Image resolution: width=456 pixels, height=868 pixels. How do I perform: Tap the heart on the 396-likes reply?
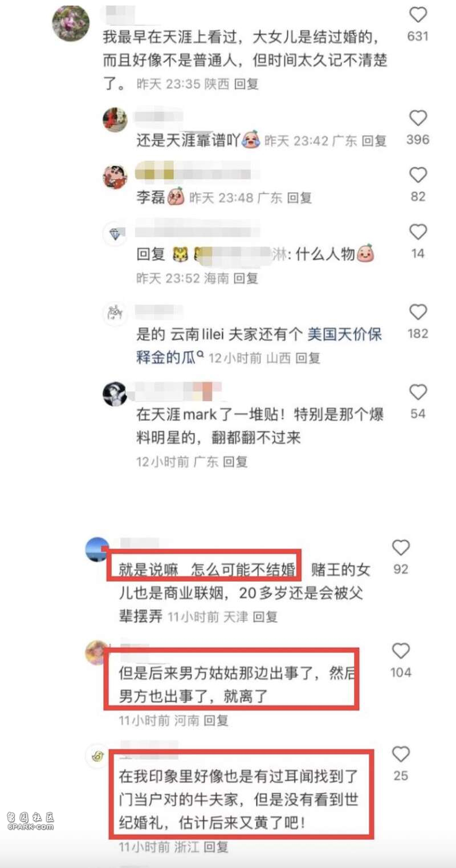click(418, 118)
